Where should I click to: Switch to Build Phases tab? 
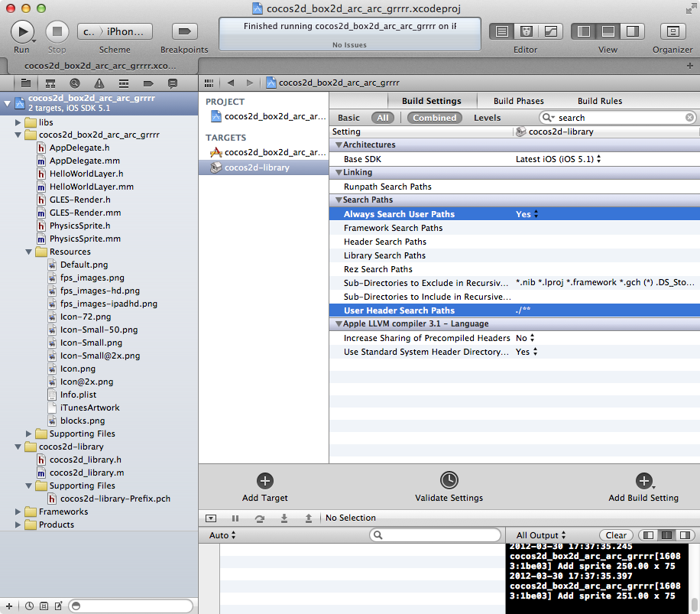click(x=519, y=101)
